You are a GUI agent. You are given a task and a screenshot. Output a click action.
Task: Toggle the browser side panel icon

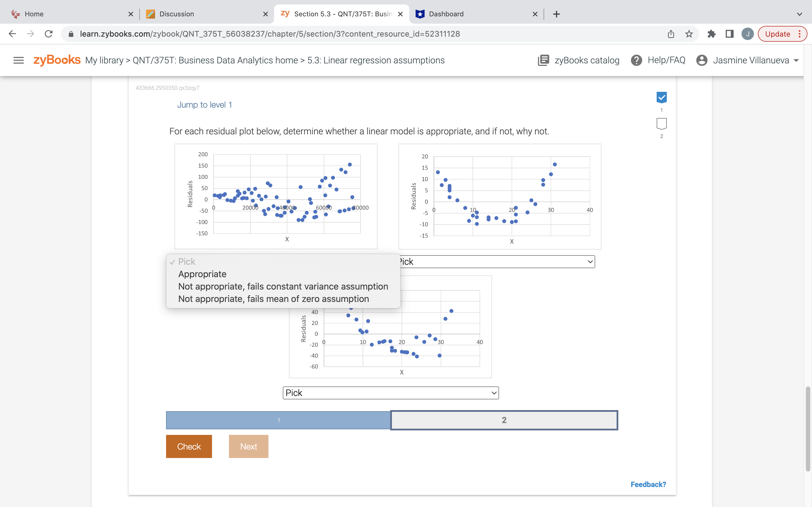pyautogui.click(x=729, y=34)
